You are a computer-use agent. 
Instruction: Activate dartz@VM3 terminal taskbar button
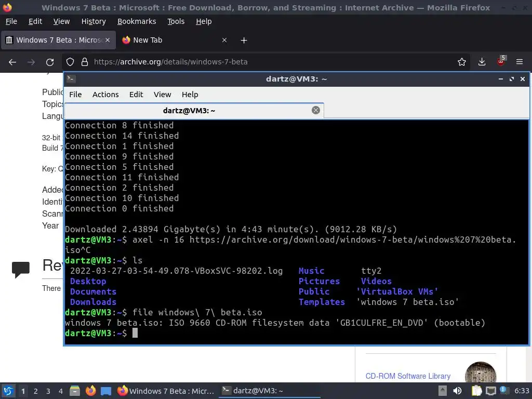coord(270,391)
